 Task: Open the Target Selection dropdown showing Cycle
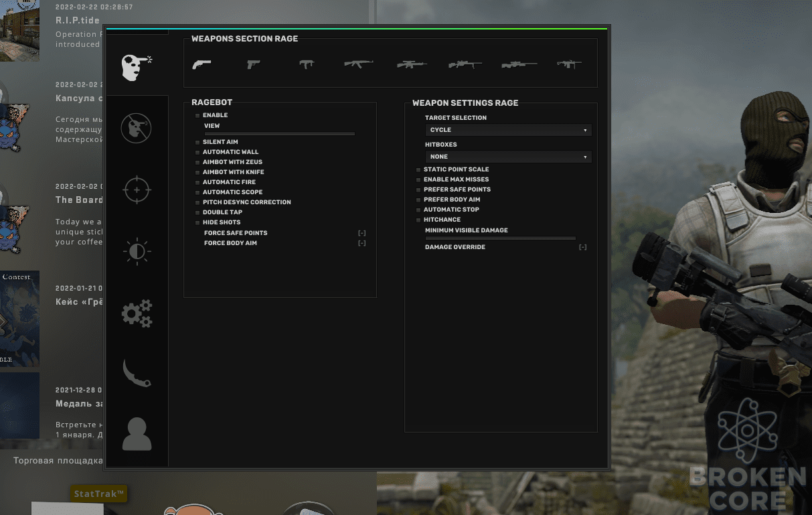509,130
